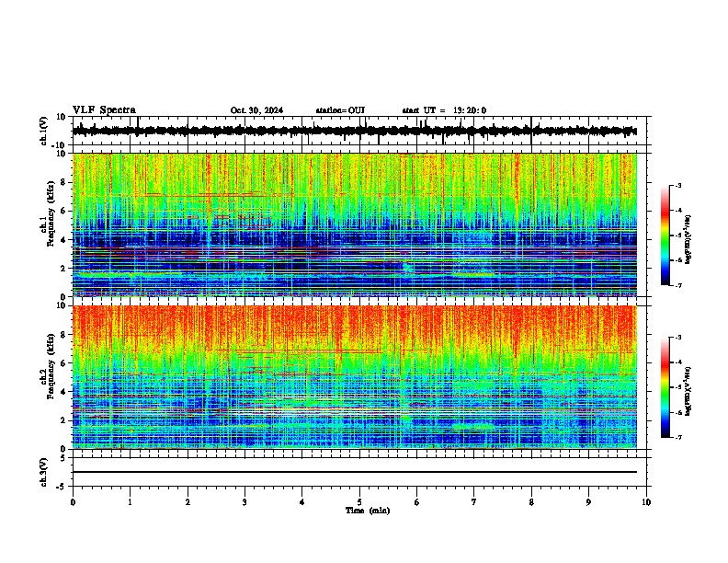Click the "VLF Spectra" plot title

point(104,110)
